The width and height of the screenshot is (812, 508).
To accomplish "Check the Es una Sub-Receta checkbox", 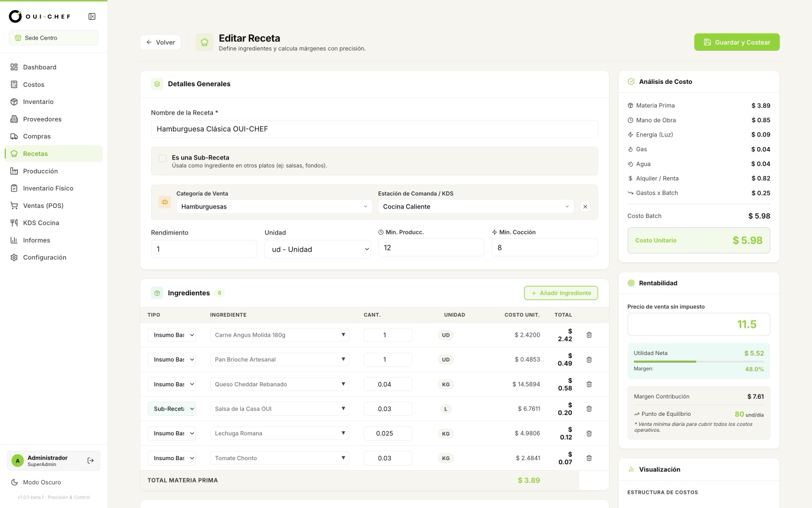I will 162,158.
